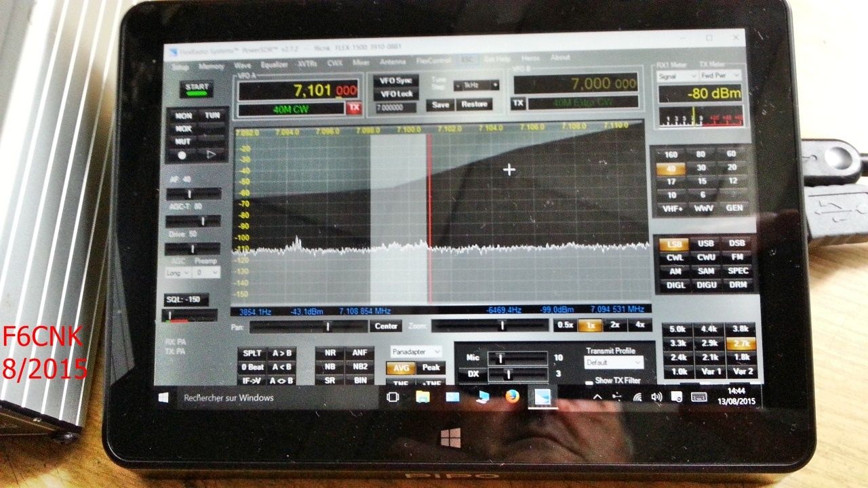
Task: Open the touch keyboard tray icon
Action: tap(701, 397)
